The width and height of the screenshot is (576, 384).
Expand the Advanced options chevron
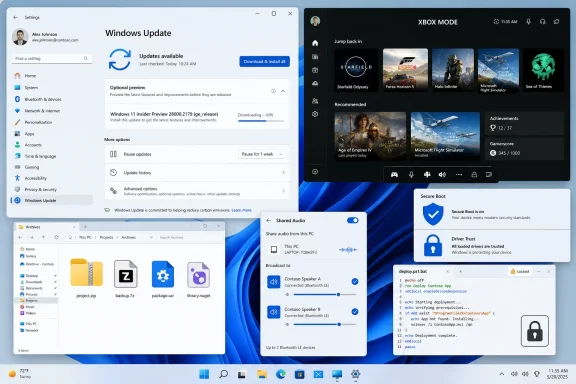[x=283, y=191]
